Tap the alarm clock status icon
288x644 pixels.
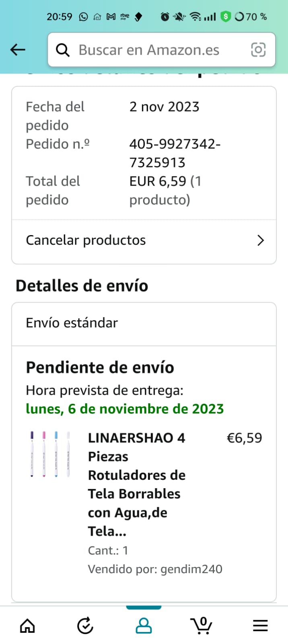(x=165, y=17)
